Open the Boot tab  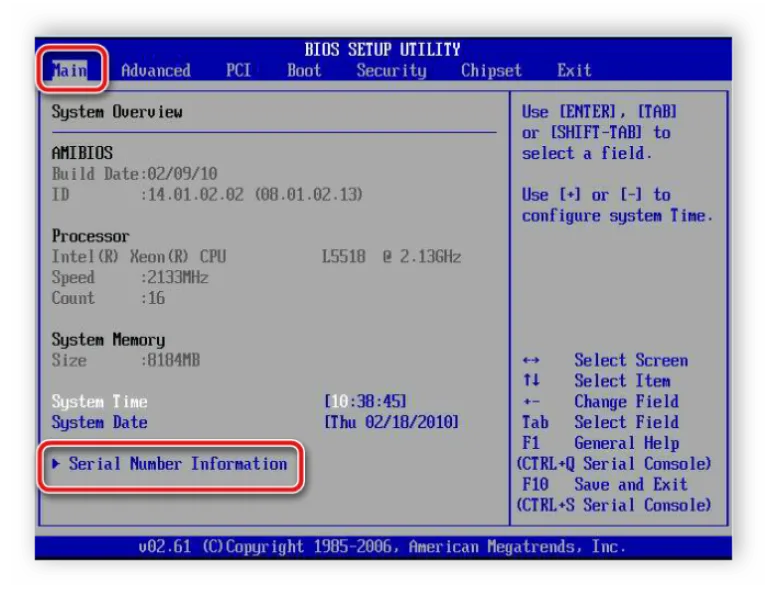304,71
